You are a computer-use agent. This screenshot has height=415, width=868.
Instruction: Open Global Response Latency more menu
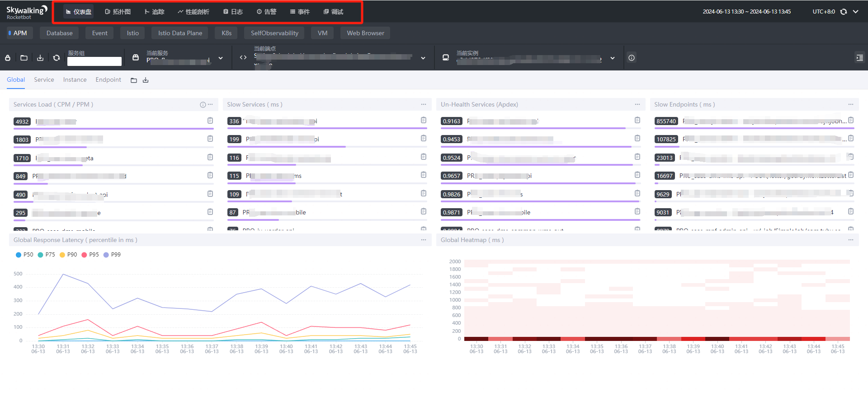[x=424, y=240]
